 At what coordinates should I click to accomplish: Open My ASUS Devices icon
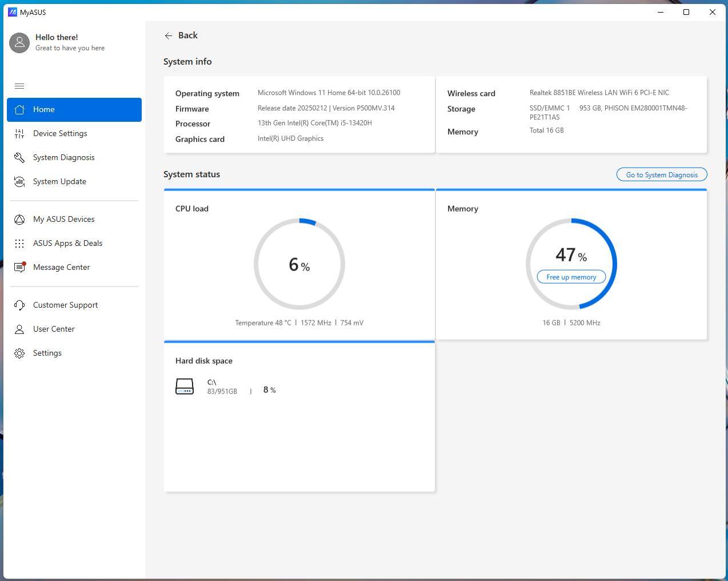(19, 220)
